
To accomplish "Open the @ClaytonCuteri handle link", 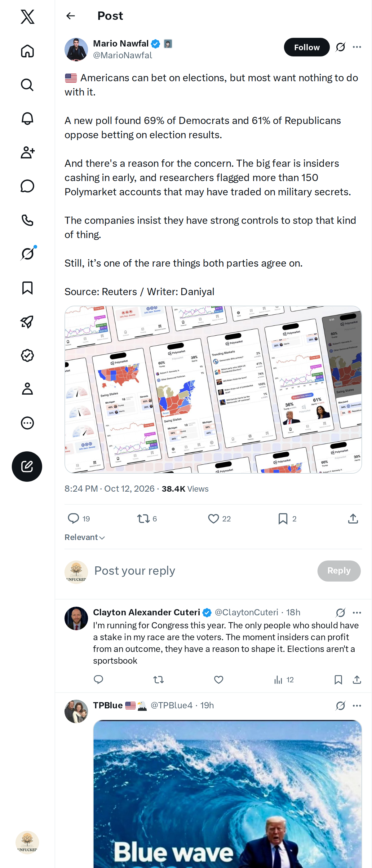I will [x=246, y=612].
